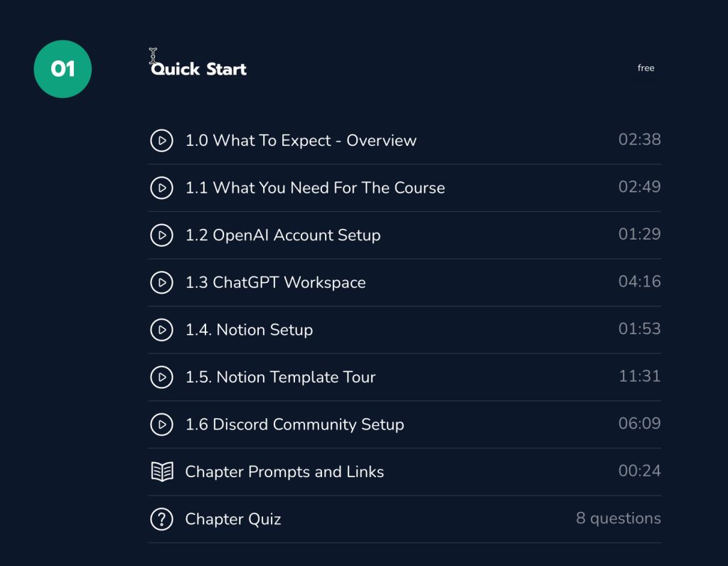Open the 1.2 OpenAI Account Setup lesson

tap(283, 235)
